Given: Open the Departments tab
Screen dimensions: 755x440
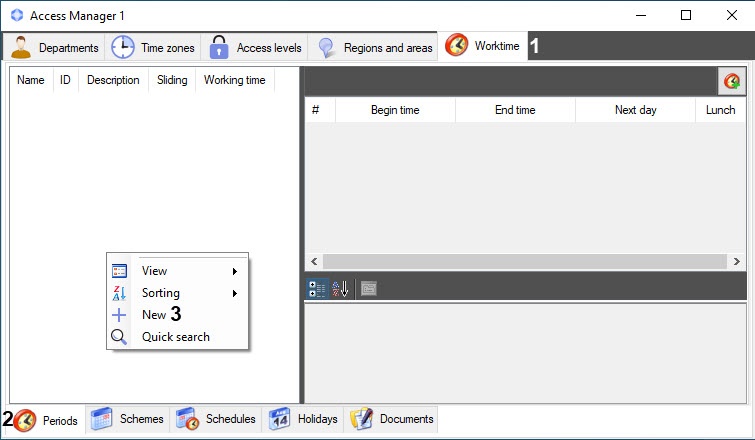Looking at the screenshot, I should 54,47.
